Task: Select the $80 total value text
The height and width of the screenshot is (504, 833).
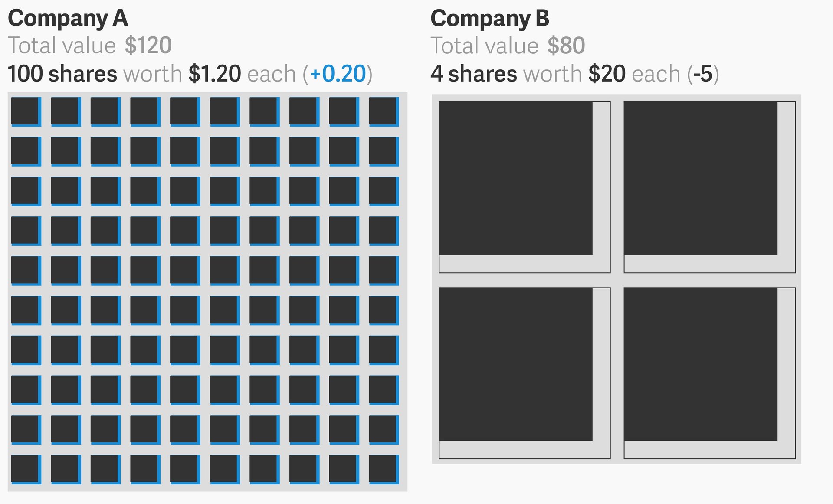Action: (566, 45)
